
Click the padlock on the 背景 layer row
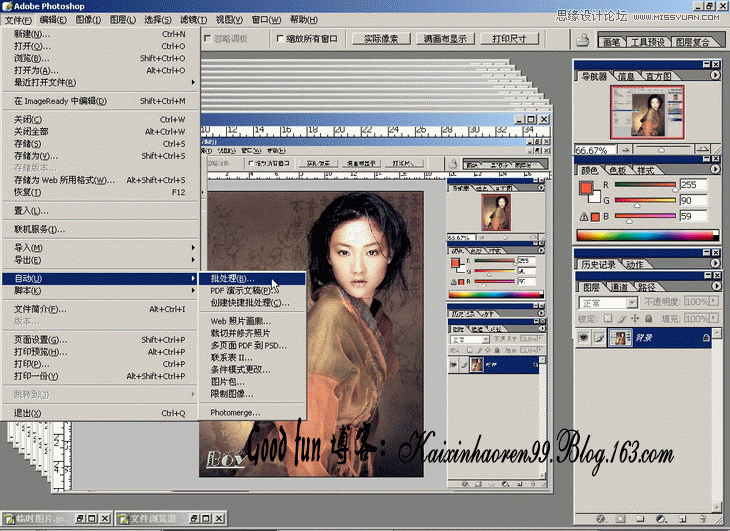click(x=706, y=338)
